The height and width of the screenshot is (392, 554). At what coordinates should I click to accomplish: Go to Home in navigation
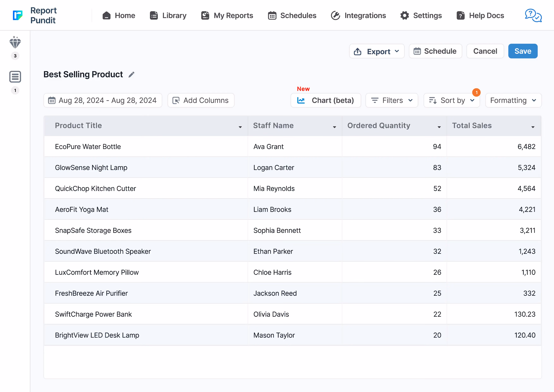click(x=119, y=15)
